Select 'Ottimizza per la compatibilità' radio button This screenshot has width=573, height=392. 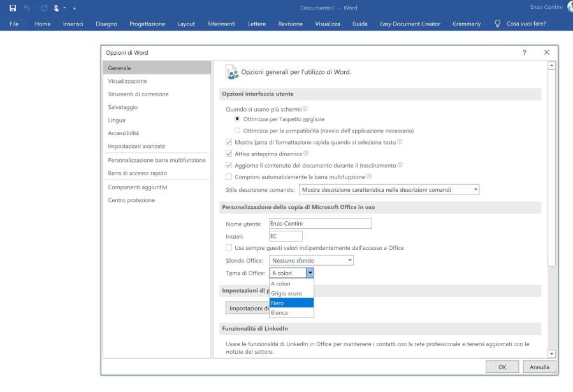[238, 130]
